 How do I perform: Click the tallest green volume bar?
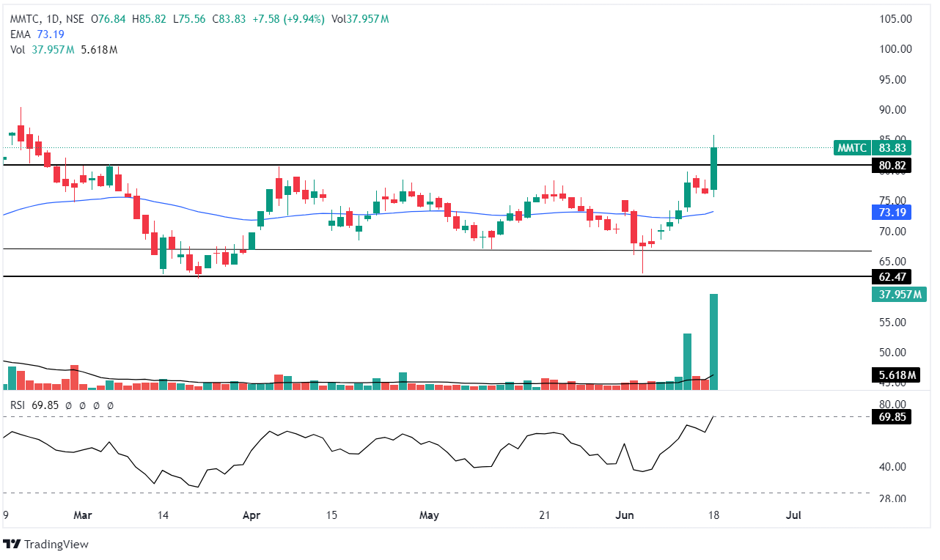(x=713, y=341)
